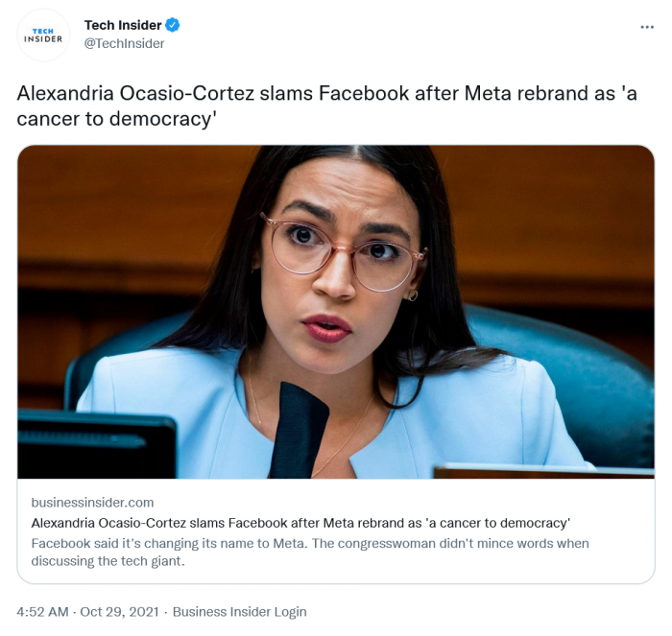Click the blue verified checkmark badge
This screenshot has width=672, height=636.
coord(172,25)
